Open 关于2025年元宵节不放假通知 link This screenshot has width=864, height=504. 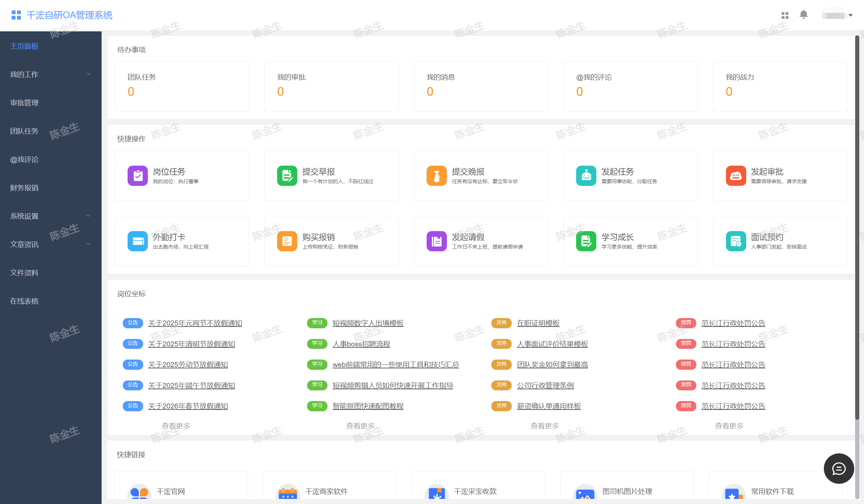[195, 323]
